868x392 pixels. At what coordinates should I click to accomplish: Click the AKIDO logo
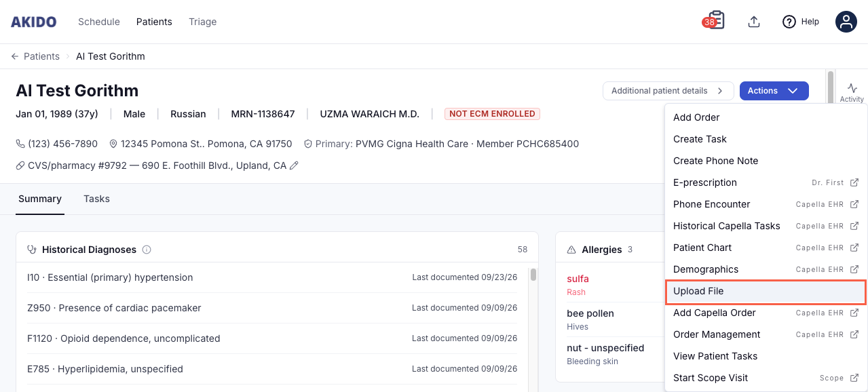click(x=34, y=22)
